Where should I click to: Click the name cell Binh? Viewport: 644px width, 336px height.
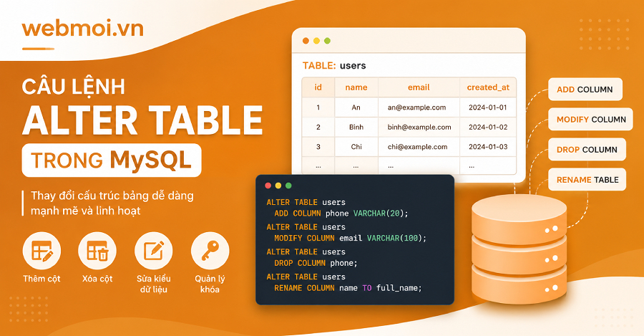[356, 127]
